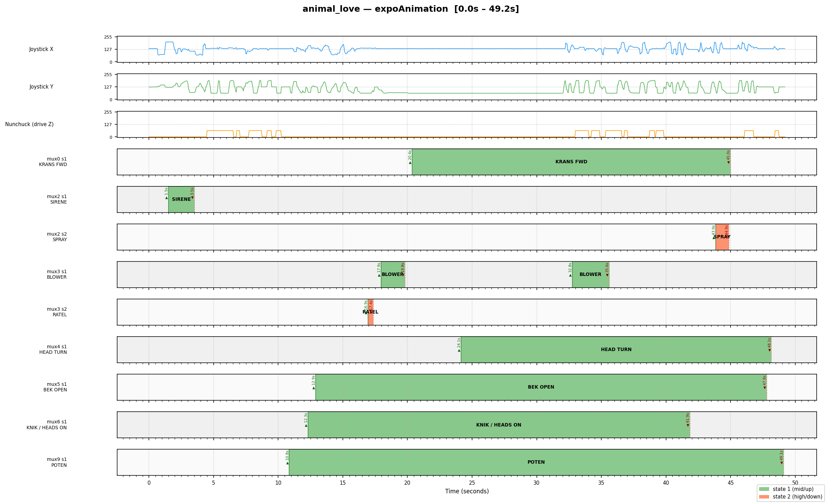Image resolution: width=827 pixels, height=504 pixels.
Task: Click the 50 tick on the time axis
Action: point(795,483)
